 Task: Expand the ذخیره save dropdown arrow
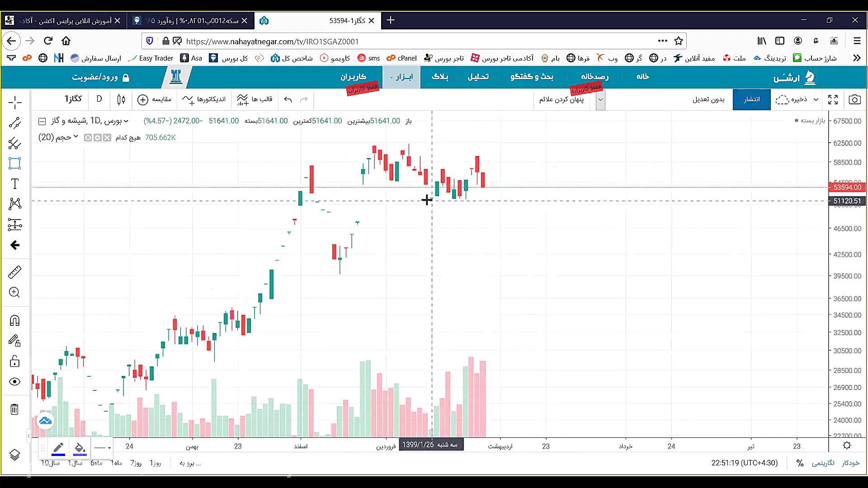(x=816, y=99)
